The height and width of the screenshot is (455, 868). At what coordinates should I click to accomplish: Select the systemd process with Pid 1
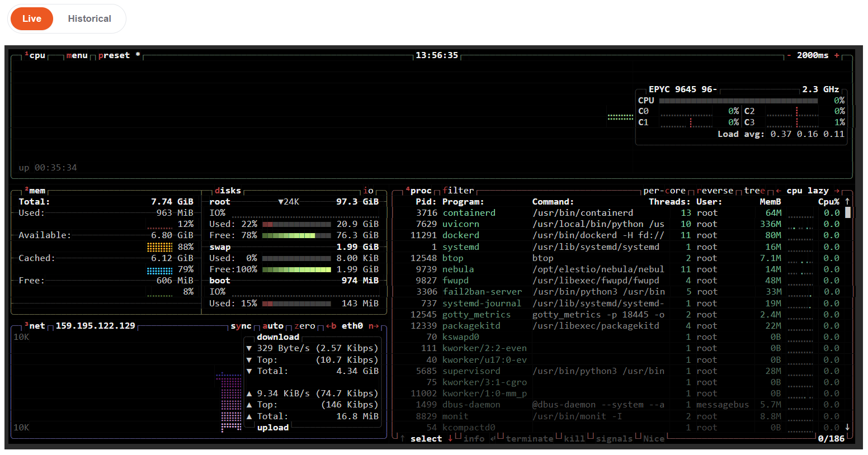(x=618, y=247)
